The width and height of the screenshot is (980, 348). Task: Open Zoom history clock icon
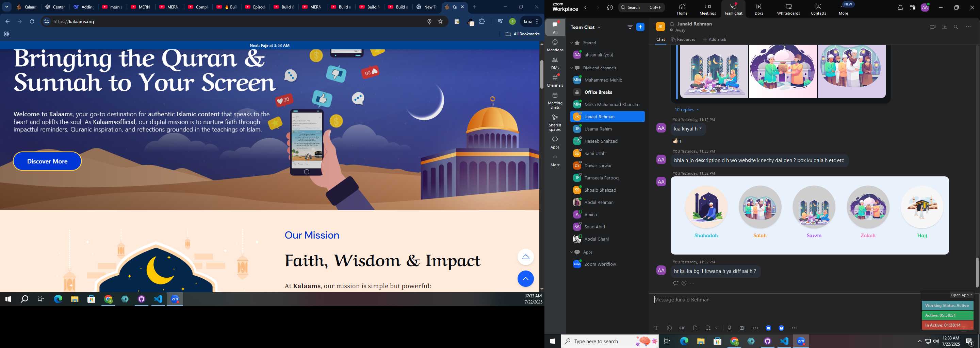610,7
